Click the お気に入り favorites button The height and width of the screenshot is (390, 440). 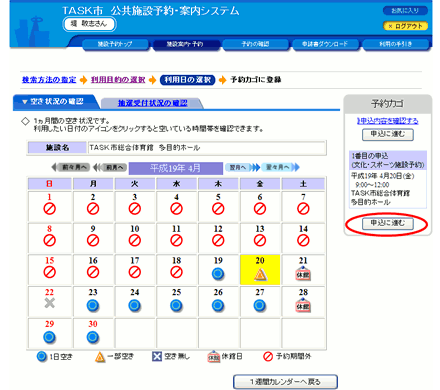(x=405, y=11)
